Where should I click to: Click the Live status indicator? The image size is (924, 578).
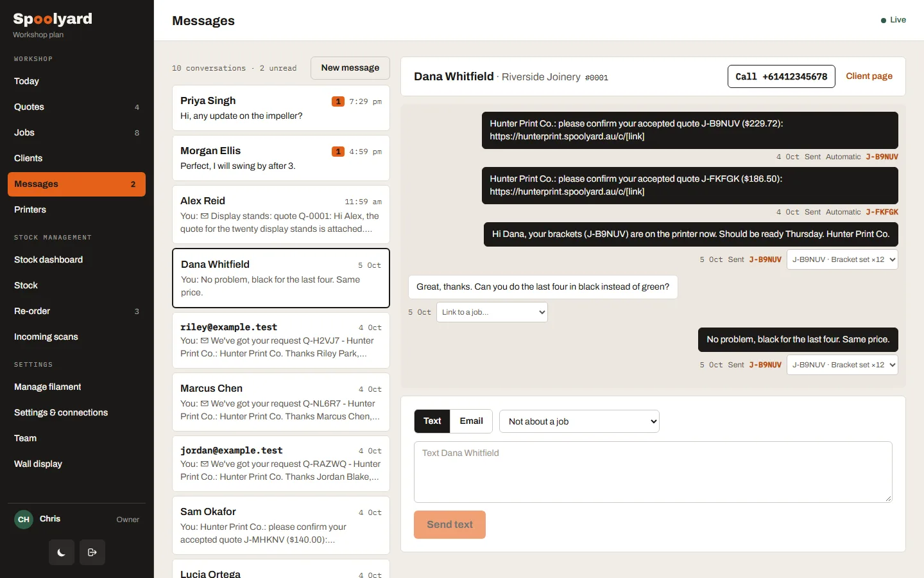[x=893, y=20]
